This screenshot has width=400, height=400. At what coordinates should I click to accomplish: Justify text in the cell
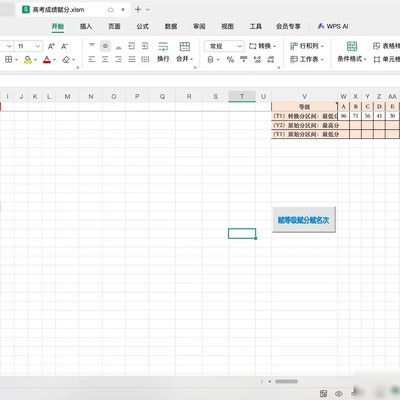pyautogui.click(x=132, y=59)
